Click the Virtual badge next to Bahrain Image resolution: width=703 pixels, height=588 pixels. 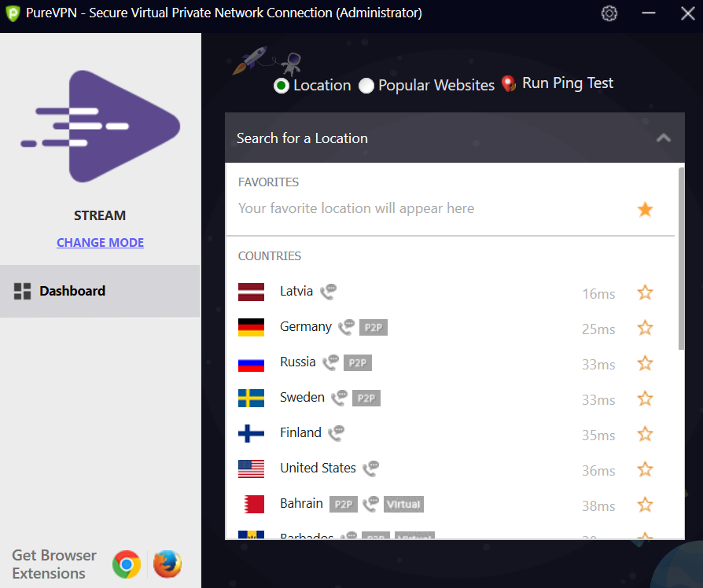click(x=403, y=505)
